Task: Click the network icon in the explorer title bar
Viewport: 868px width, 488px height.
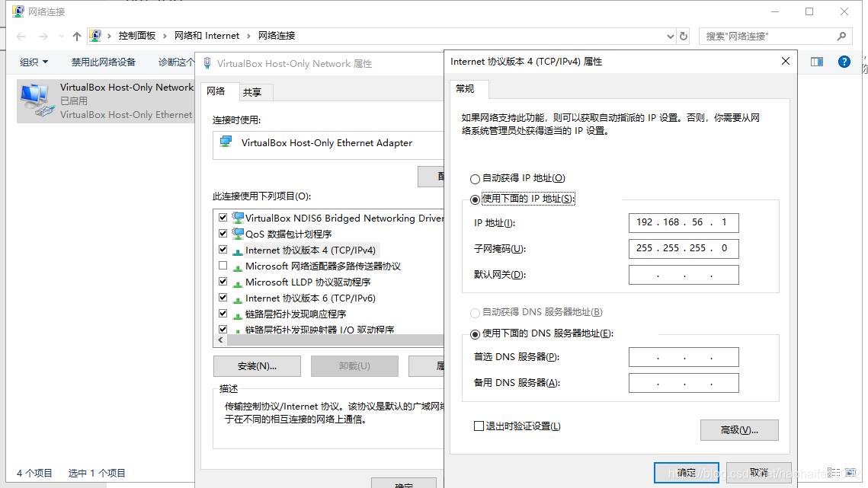Action: (x=18, y=11)
